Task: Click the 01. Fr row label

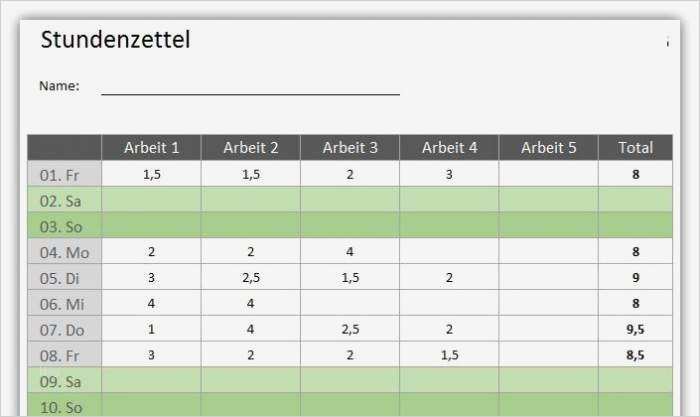Action: [x=64, y=174]
